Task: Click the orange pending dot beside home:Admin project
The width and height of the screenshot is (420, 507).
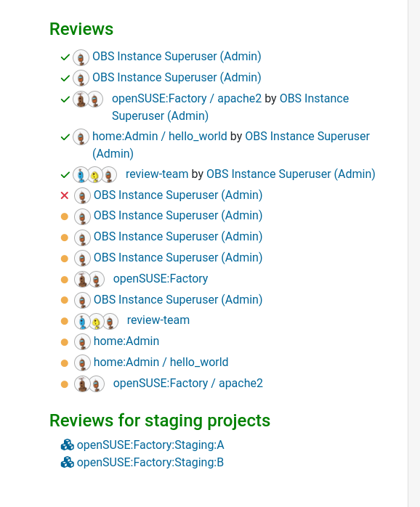Action: point(65,342)
